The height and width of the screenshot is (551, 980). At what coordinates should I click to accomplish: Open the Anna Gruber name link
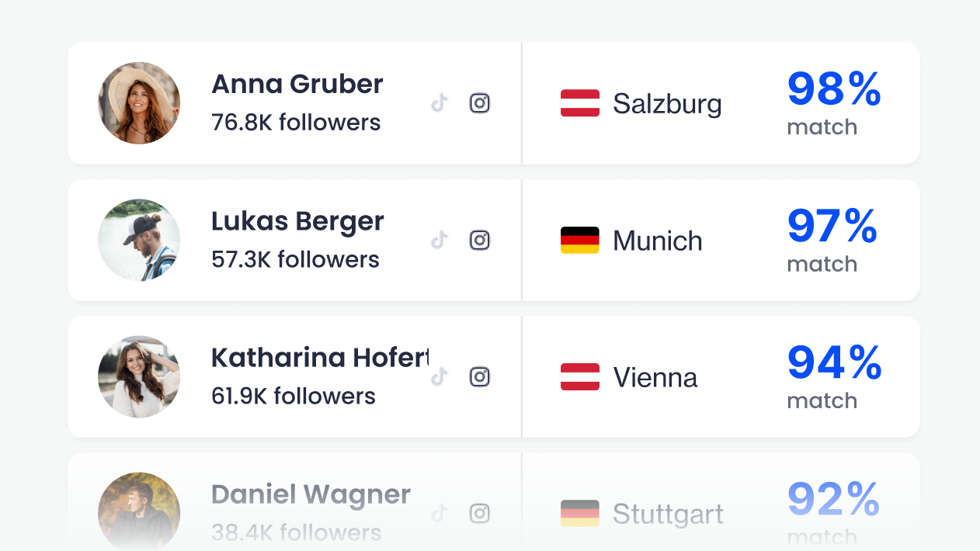pos(297,84)
